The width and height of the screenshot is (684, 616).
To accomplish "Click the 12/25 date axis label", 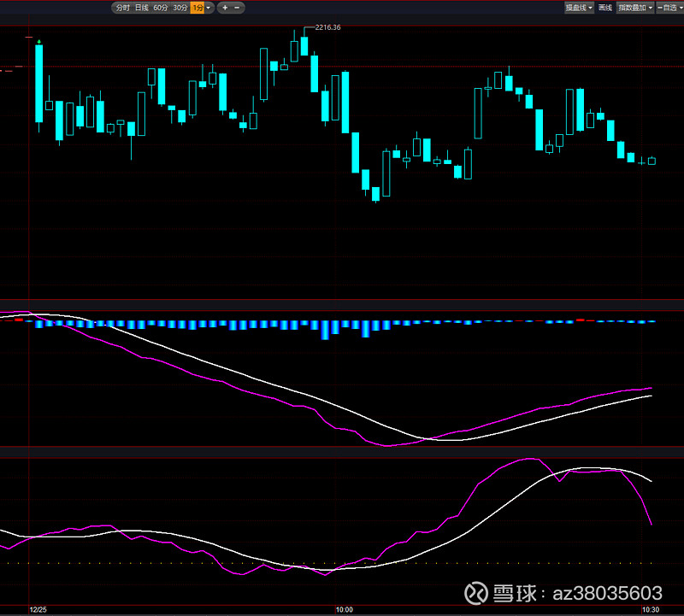I will 38,609.
